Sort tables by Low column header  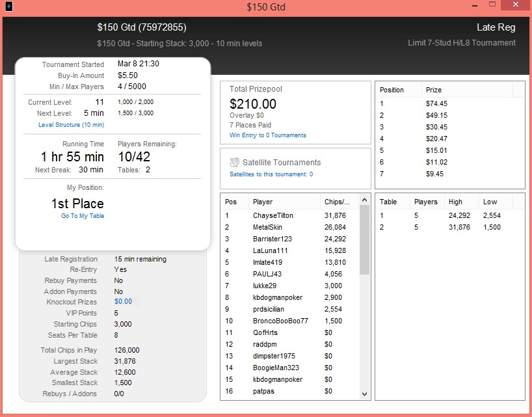[490, 202]
